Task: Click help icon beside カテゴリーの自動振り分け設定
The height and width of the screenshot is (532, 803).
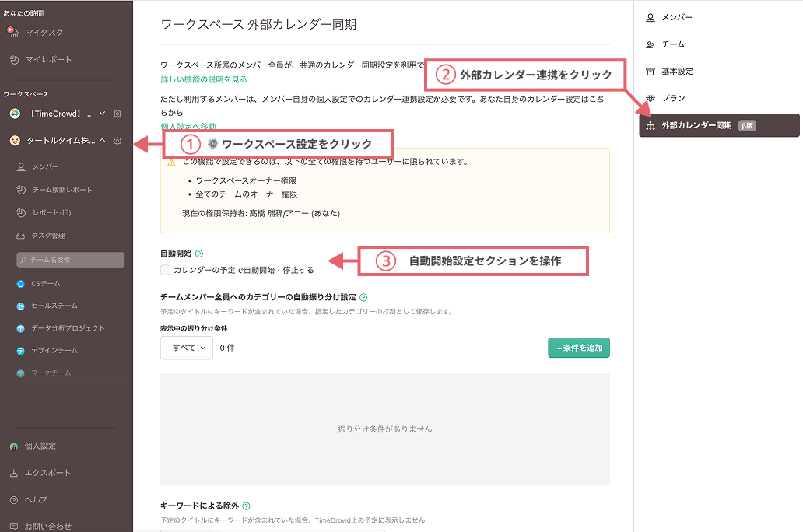Action: (x=363, y=297)
